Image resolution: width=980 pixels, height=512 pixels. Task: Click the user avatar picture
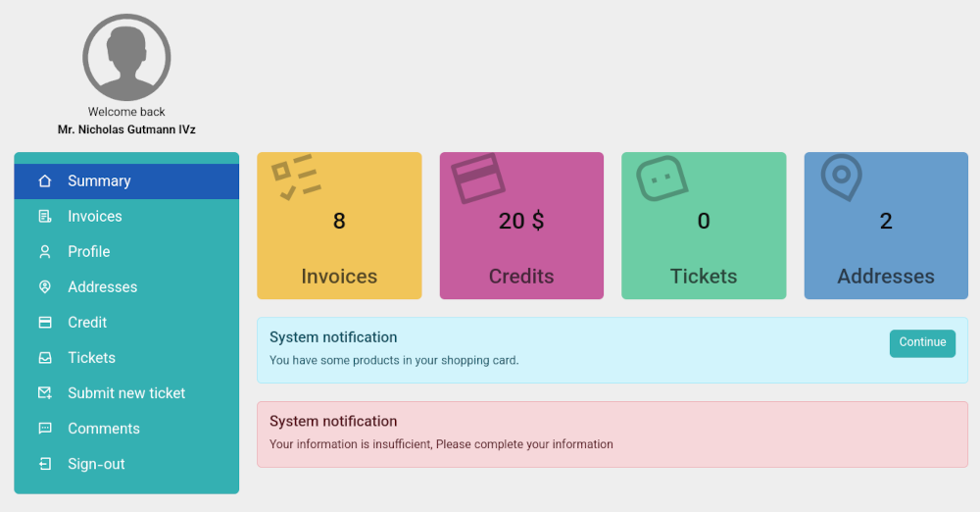pos(126,58)
